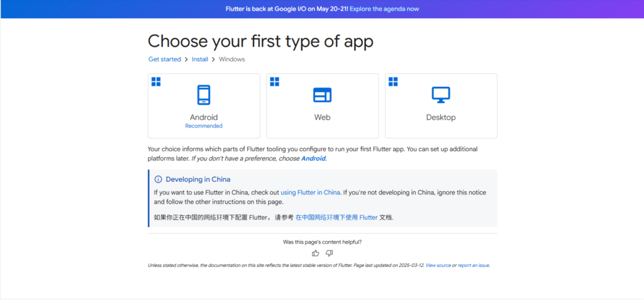Click Windows logo on Desktop card
This screenshot has width=644, height=304.
tap(393, 82)
